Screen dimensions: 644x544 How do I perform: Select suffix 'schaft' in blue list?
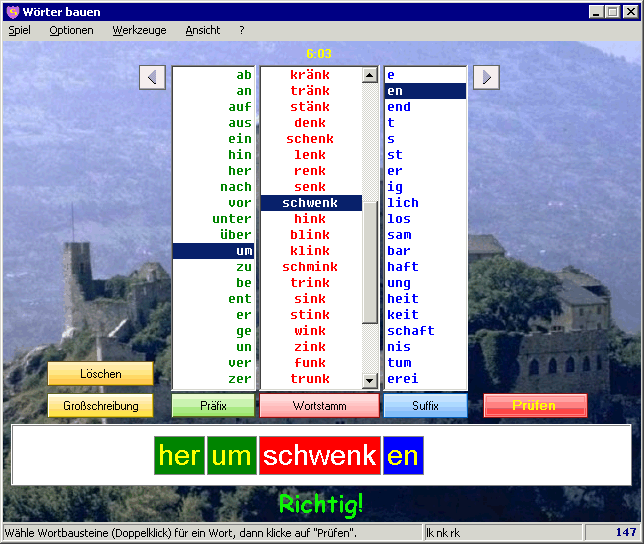click(x=426, y=331)
